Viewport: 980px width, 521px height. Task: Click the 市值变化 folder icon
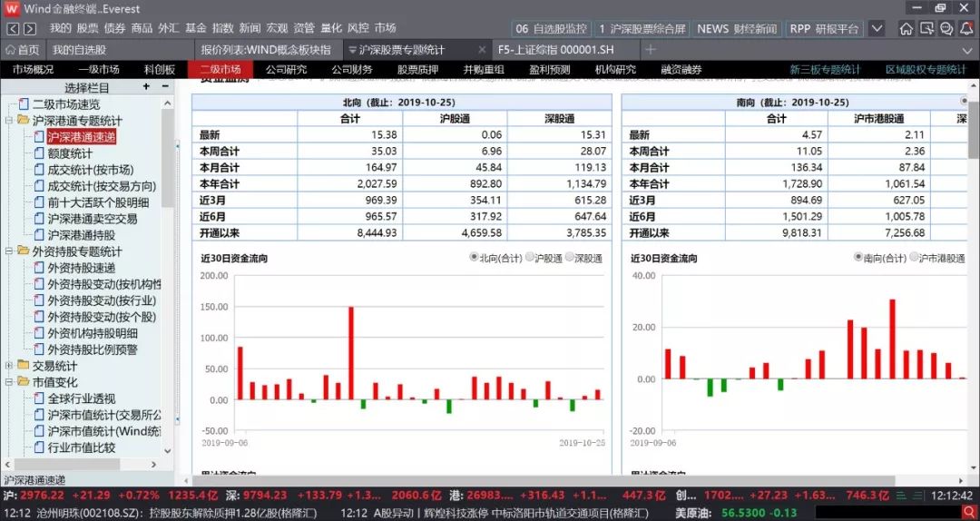[23, 381]
